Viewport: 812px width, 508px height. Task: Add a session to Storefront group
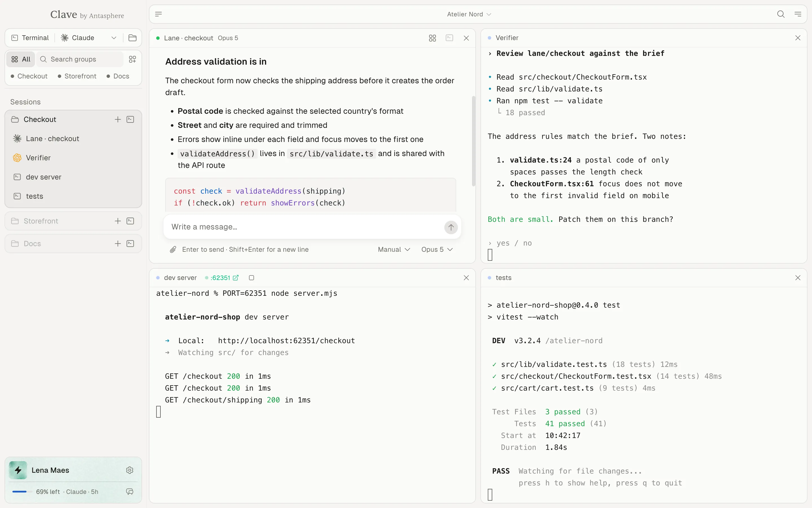tap(118, 221)
